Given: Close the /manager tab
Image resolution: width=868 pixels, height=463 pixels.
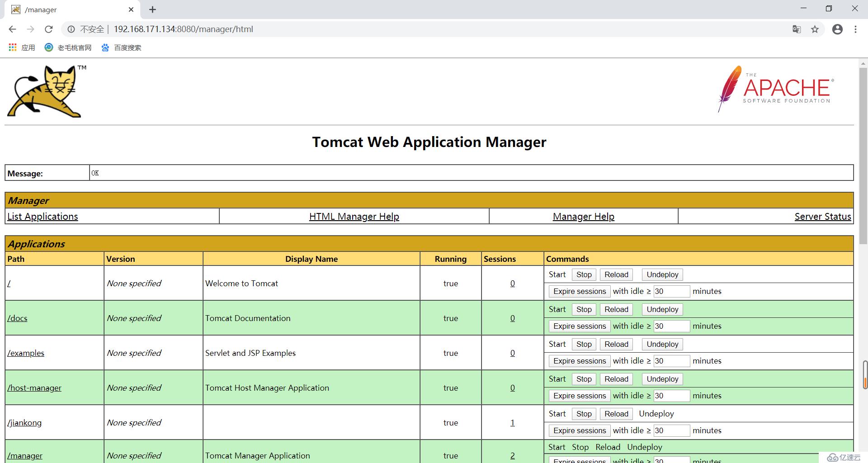Looking at the screenshot, I should point(131,9).
